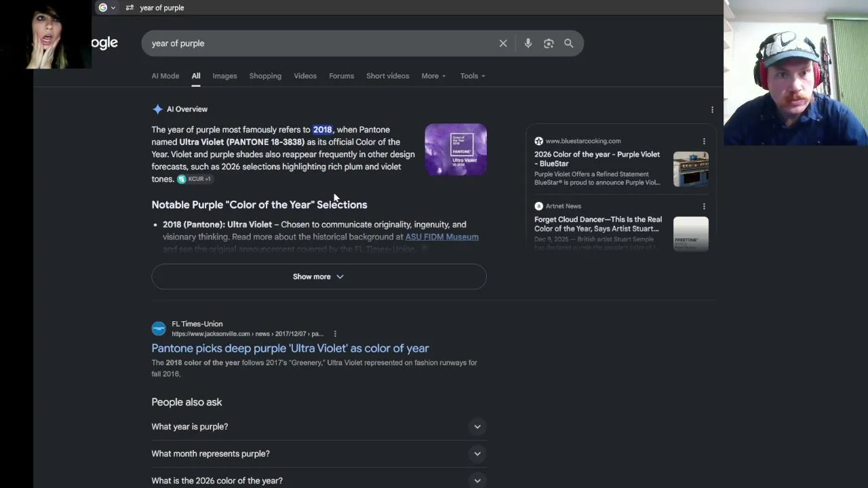Open Google Lens image search
This screenshot has height=488, width=868.
click(549, 43)
